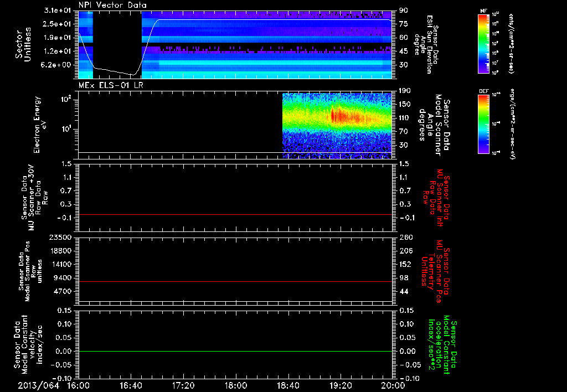
Task: Click the 190 scanner angle tick value
Action: (x=405, y=91)
